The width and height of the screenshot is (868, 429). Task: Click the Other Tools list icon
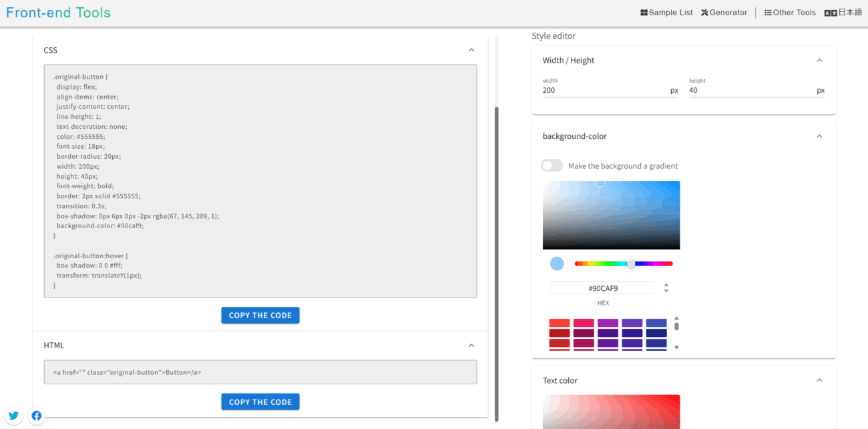768,13
